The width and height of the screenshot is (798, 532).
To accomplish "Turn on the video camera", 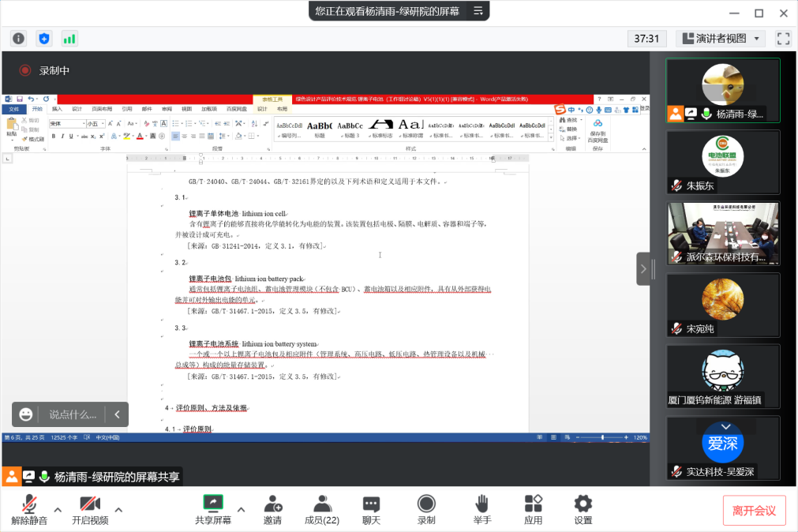I will tap(90, 510).
